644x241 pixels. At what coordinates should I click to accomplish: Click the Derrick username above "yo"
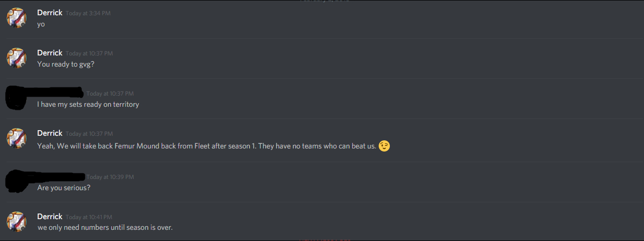pyautogui.click(x=50, y=13)
